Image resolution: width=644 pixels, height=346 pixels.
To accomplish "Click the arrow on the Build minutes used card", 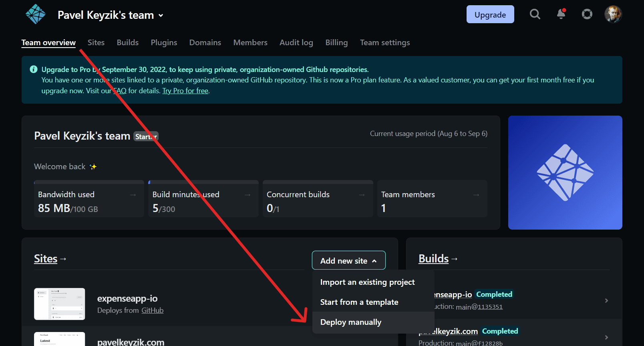I will [248, 195].
